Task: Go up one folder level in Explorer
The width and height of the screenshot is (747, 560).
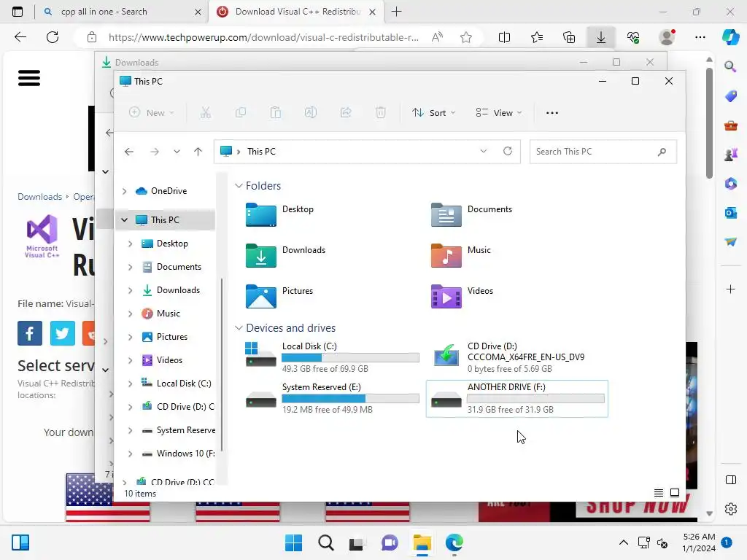Action: [x=198, y=152]
